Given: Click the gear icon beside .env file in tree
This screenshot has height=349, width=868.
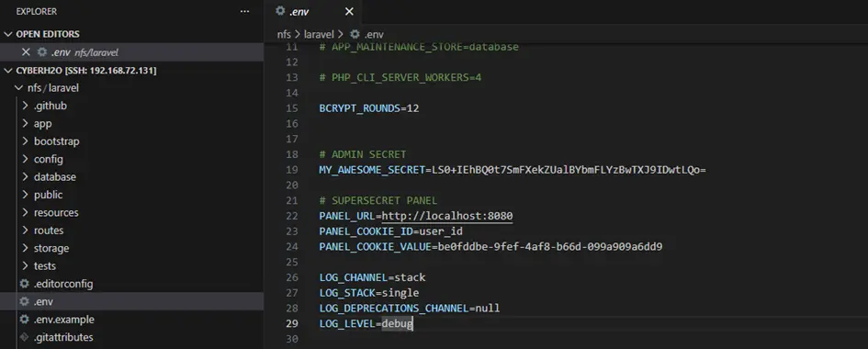Looking at the screenshot, I should click(24, 301).
